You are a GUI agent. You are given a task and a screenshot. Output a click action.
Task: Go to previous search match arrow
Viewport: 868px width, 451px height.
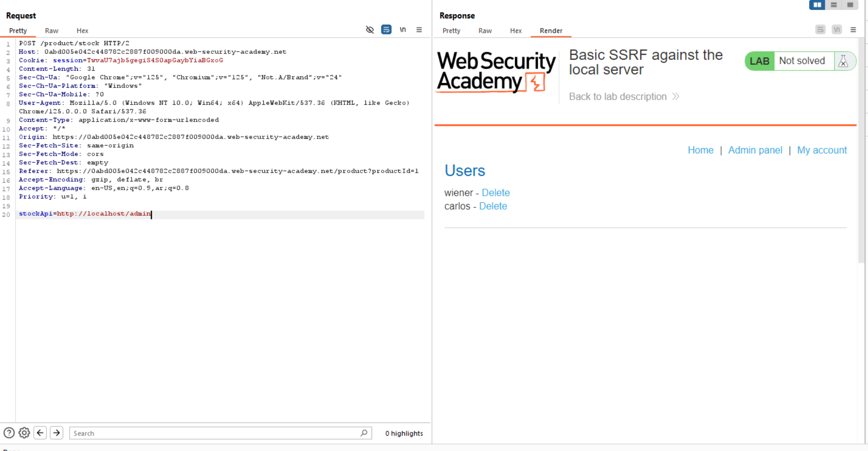40,433
